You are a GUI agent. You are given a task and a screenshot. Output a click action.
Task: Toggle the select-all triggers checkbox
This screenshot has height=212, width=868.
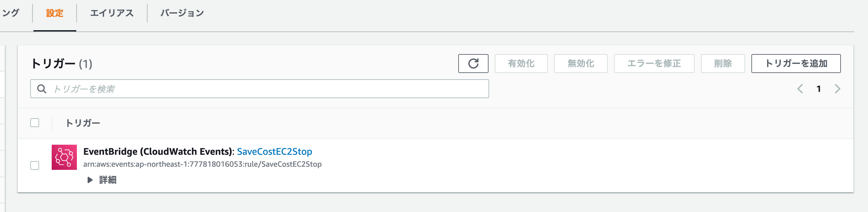[35, 123]
